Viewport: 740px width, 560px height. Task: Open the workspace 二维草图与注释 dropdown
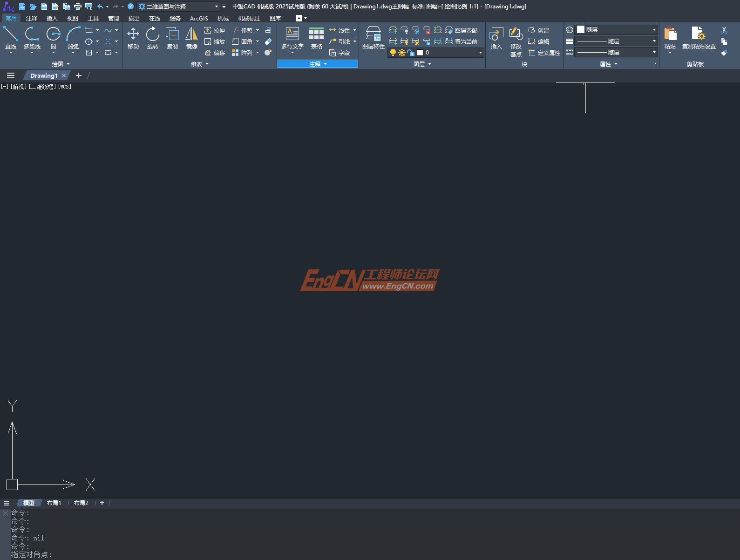click(x=179, y=7)
